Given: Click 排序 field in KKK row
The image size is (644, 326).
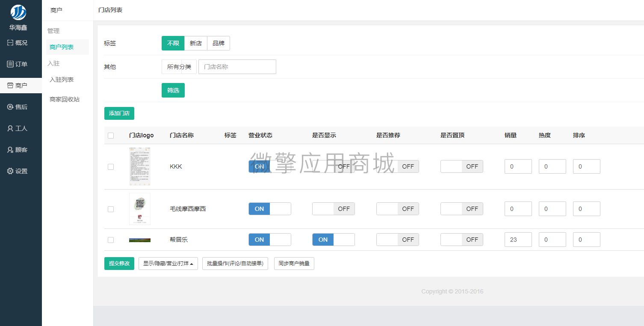Looking at the screenshot, I should [x=587, y=166].
